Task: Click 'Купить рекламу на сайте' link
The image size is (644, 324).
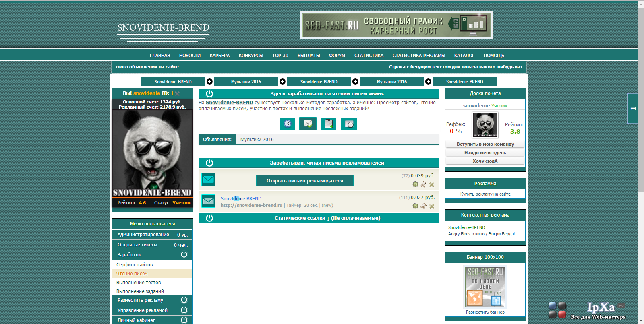Action: pyautogui.click(x=485, y=194)
